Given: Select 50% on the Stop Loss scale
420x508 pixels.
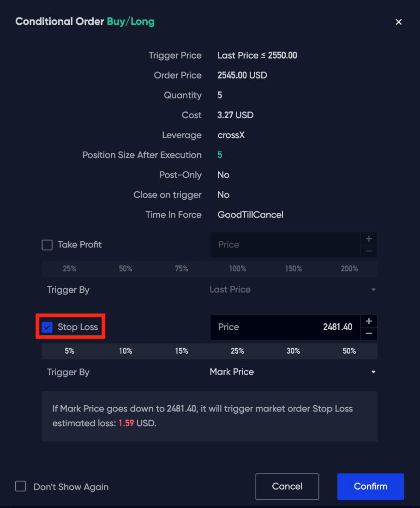Looking at the screenshot, I should click(x=349, y=351).
